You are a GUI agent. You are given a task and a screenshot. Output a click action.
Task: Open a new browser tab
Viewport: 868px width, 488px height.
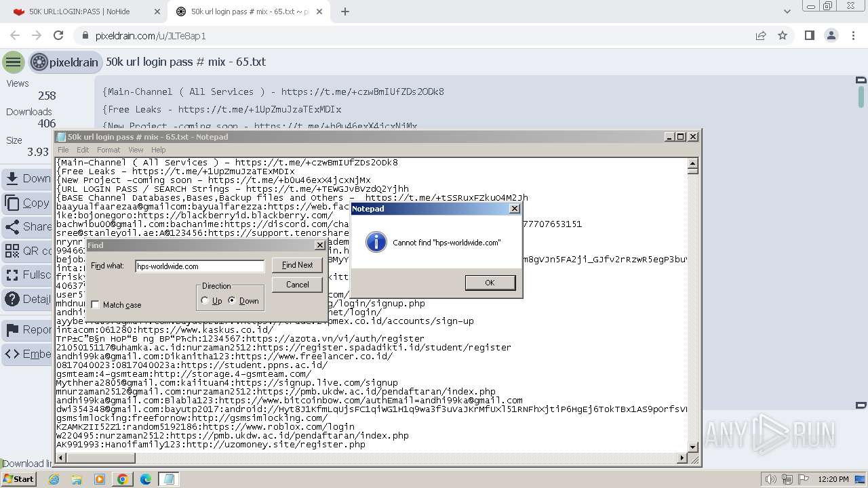pos(345,12)
